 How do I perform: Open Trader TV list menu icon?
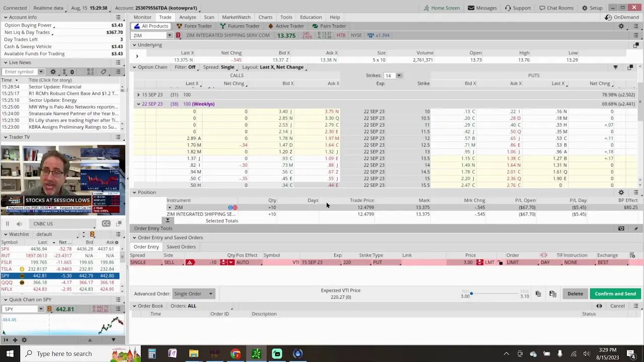pos(118,137)
